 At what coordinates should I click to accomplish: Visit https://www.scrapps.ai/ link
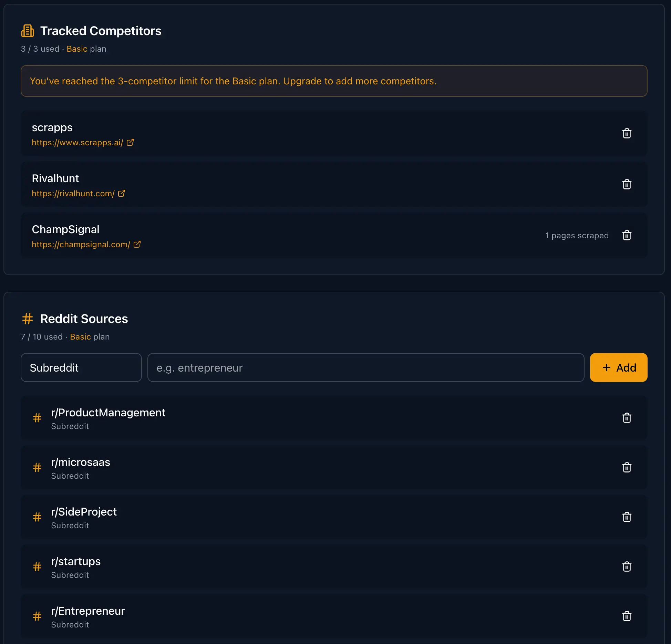(78, 143)
